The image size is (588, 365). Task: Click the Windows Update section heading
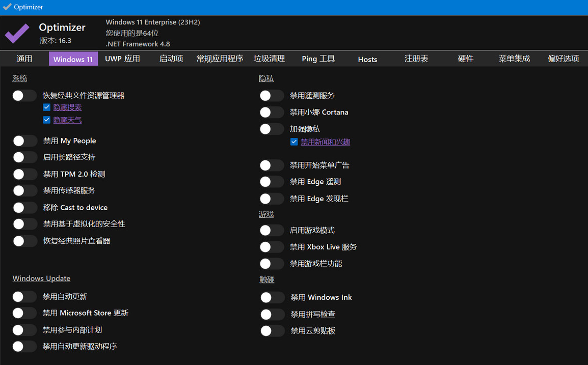pyautogui.click(x=41, y=278)
